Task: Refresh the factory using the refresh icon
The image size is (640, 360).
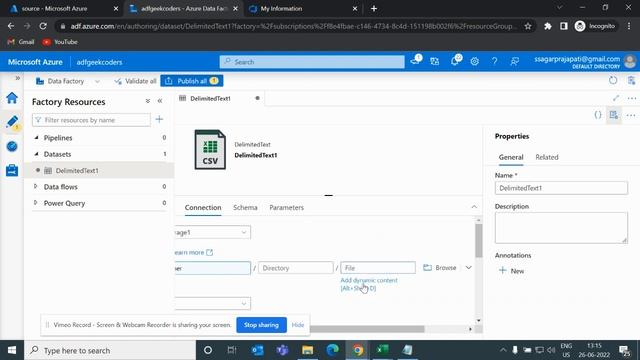Action: pyautogui.click(x=613, y=80)
